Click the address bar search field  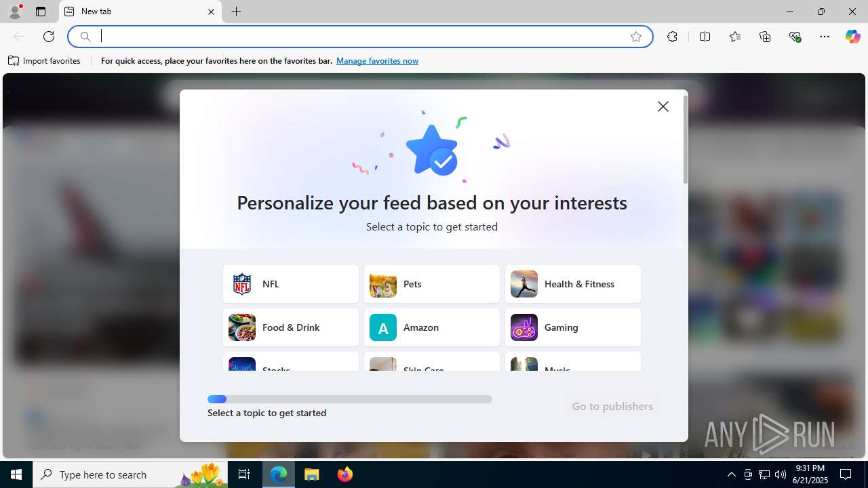[359, 37]
